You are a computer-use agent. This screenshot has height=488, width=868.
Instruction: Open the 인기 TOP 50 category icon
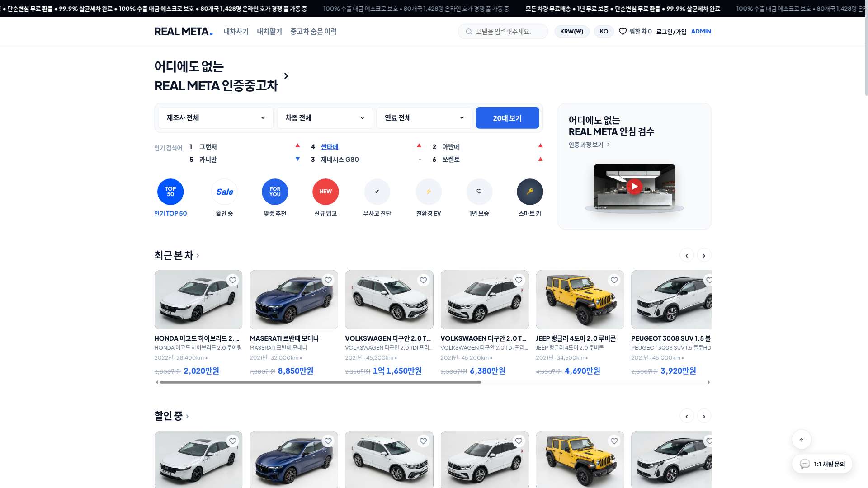click(x=170, y=192)
